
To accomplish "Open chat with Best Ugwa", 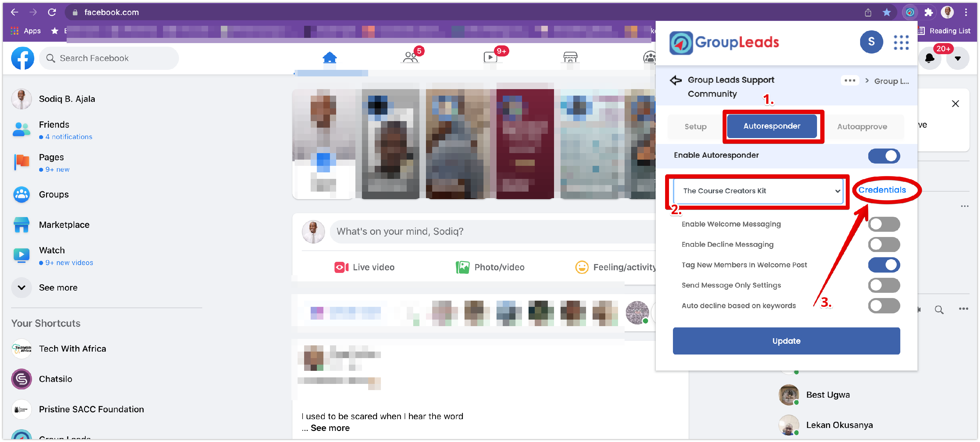I will click(x=814, y=394).
